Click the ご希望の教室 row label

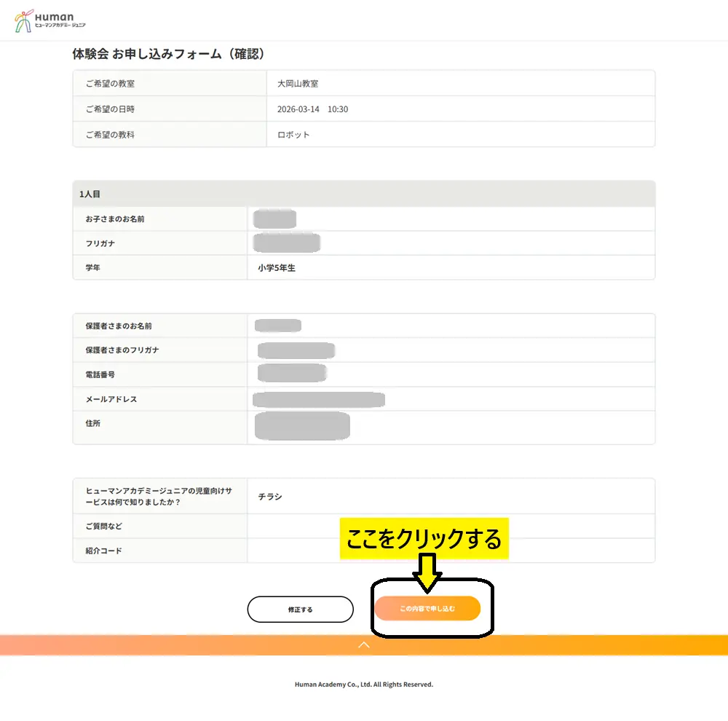110,84
